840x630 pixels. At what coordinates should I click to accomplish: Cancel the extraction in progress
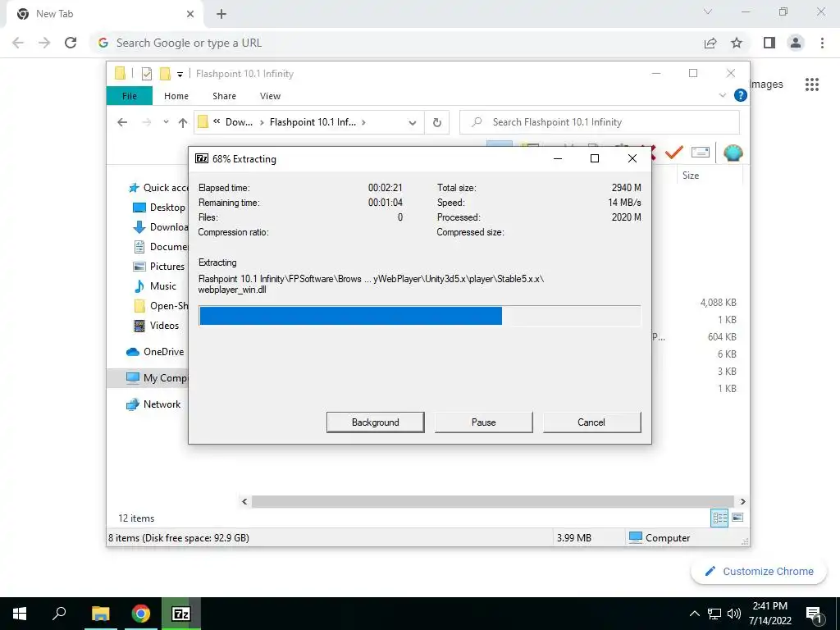point(591,422)
